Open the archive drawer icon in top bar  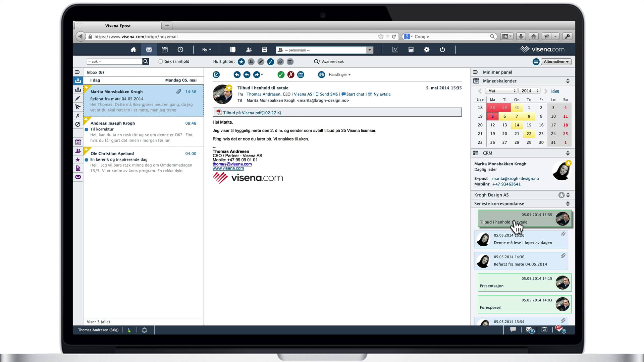pos(264,50)
